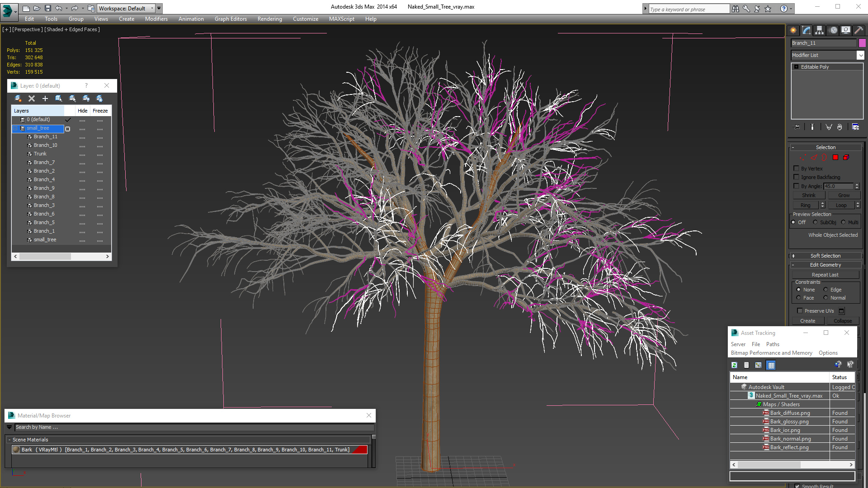Click Refresh icon in Asset Tracking

[735, 365]
